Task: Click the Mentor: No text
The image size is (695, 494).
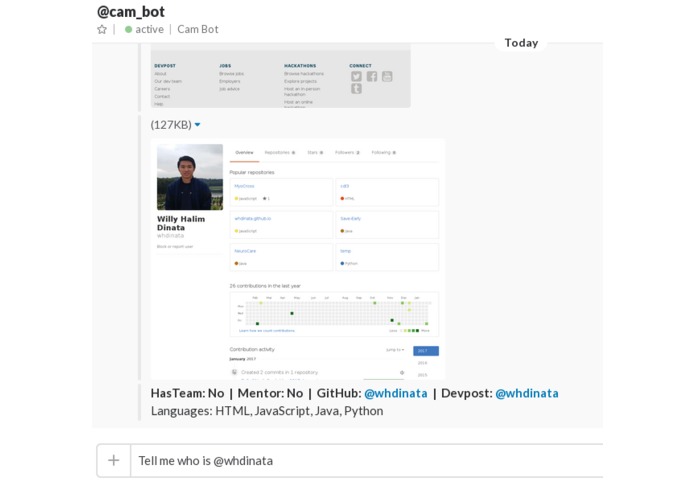Action: [270, 393]
